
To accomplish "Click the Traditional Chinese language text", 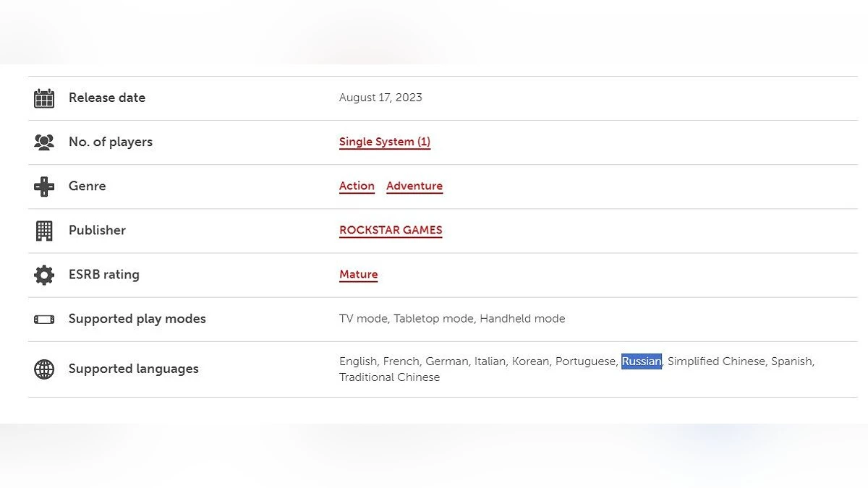I will 389,377.
